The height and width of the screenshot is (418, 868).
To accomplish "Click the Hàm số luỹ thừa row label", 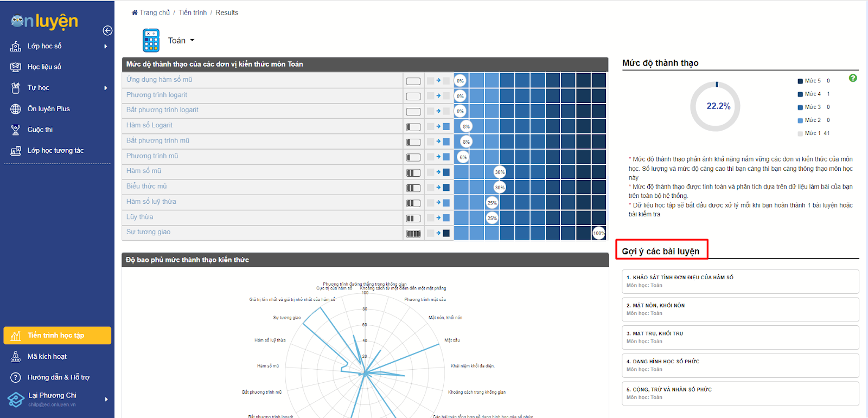I will (151, 202).
